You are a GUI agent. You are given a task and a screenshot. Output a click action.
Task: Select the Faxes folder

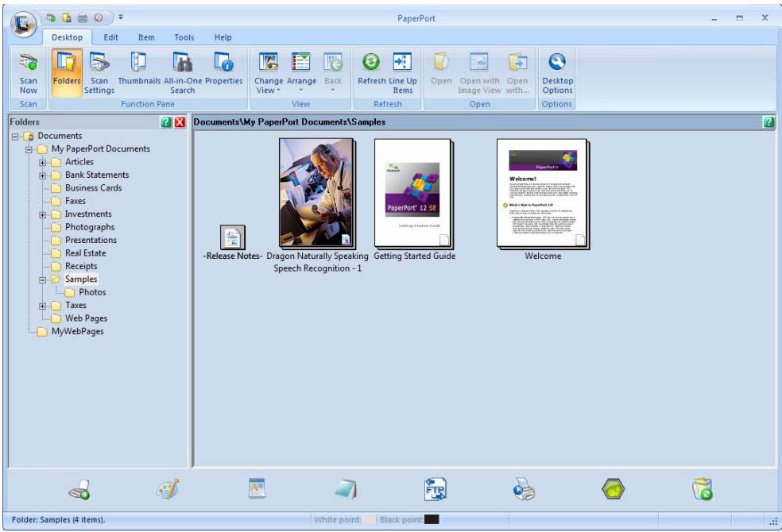point(75,201)
